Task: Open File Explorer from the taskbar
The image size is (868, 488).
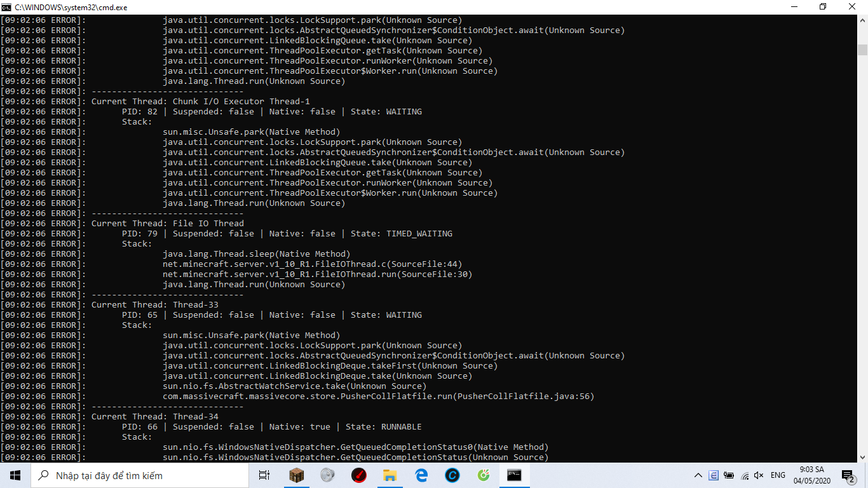Action: point(390,475)
